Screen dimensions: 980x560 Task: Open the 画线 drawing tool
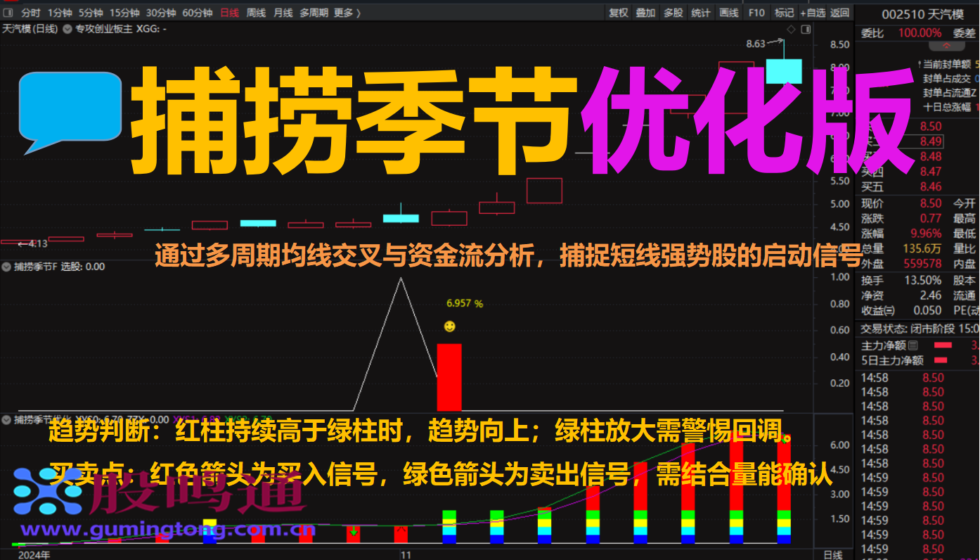729,13
